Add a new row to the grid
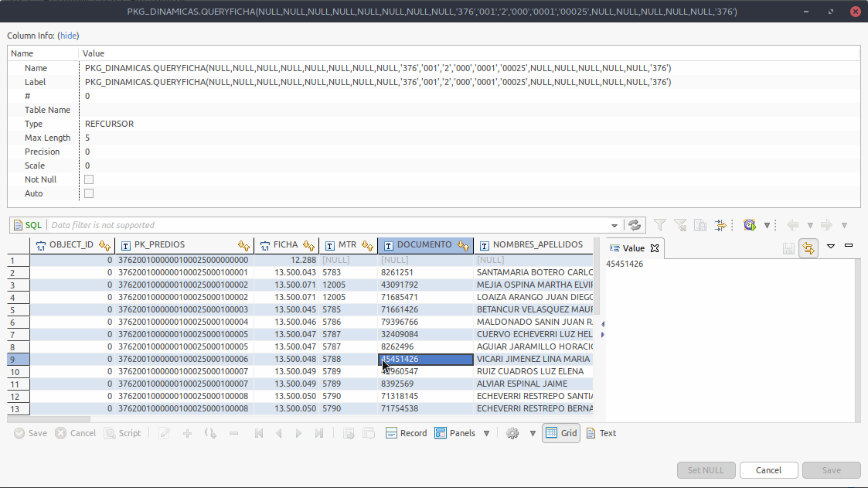 point(188,433)
